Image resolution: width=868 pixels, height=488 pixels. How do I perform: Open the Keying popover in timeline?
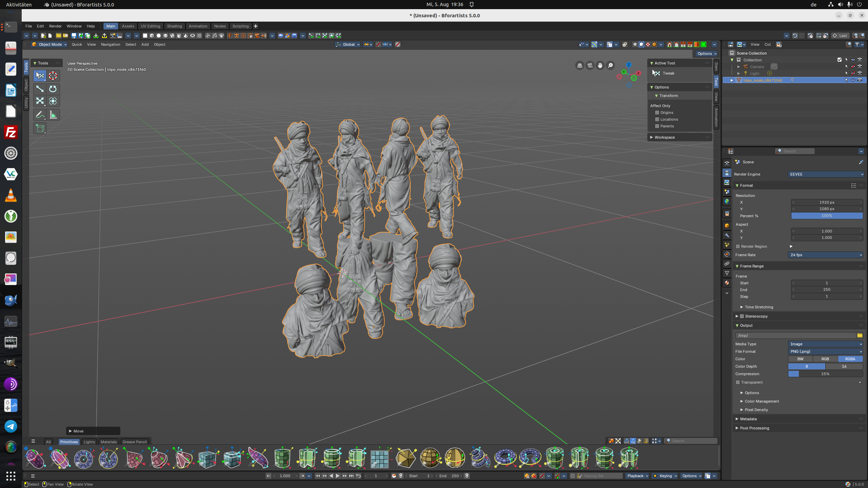coord(665,476)
